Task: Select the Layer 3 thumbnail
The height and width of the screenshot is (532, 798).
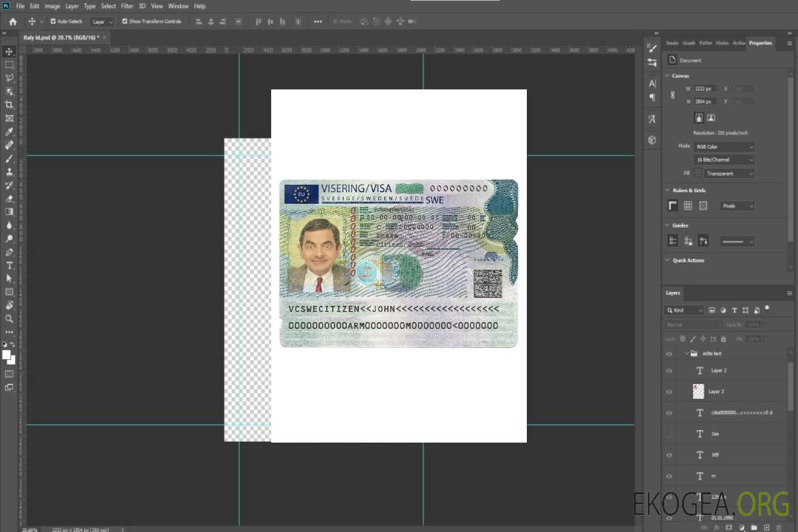Action: pos(698,391)
